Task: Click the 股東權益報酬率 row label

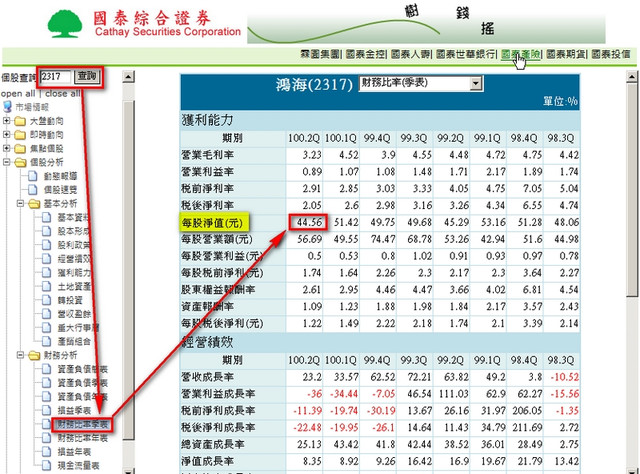Action: point(218,290)
